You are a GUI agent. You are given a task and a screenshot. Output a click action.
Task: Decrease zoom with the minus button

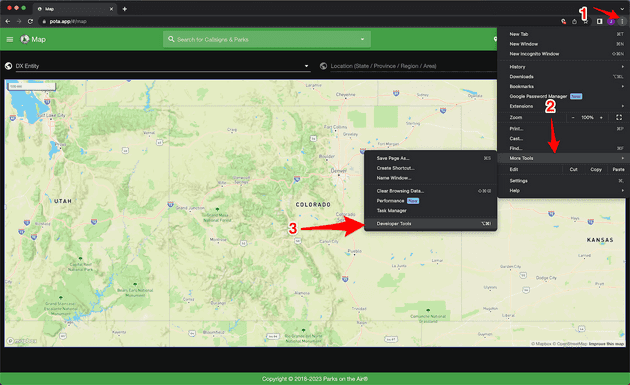tap(573, 117)
